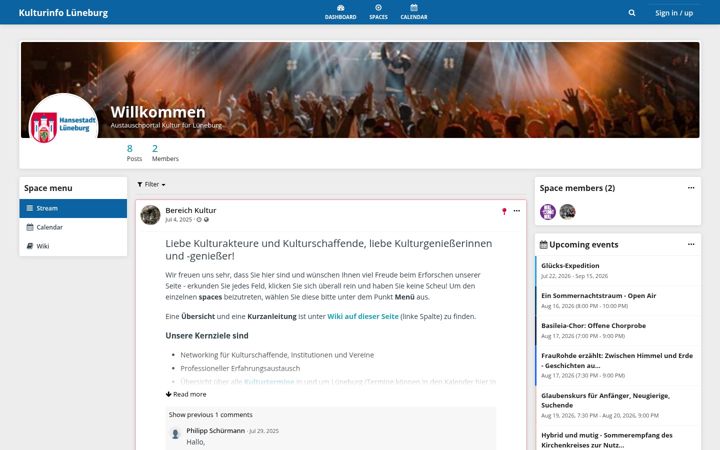Click the Space members (2) heading
The image size is (720, 450).
pyautogui.click(x=577, y=188)
